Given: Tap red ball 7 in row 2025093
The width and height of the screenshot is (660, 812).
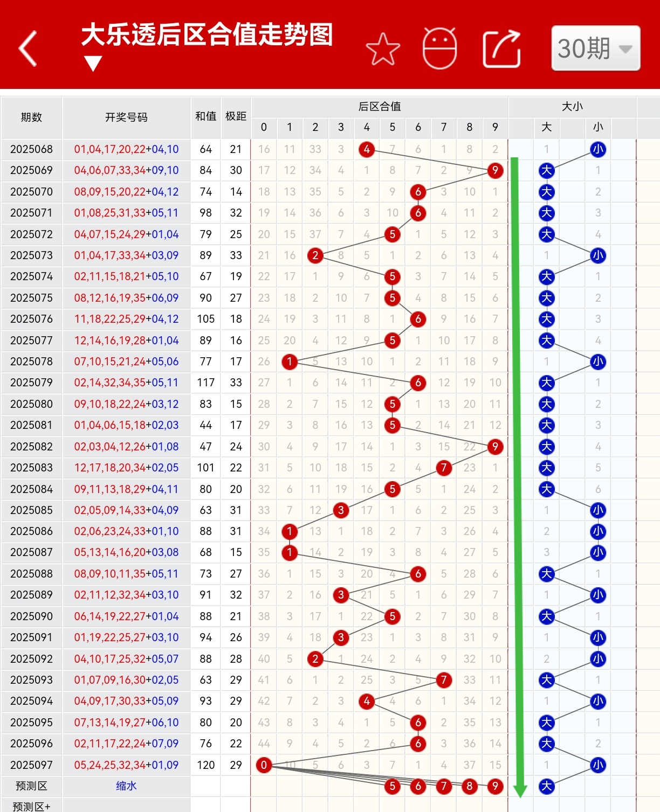Looking at the screenshot, I should (444, 680).
